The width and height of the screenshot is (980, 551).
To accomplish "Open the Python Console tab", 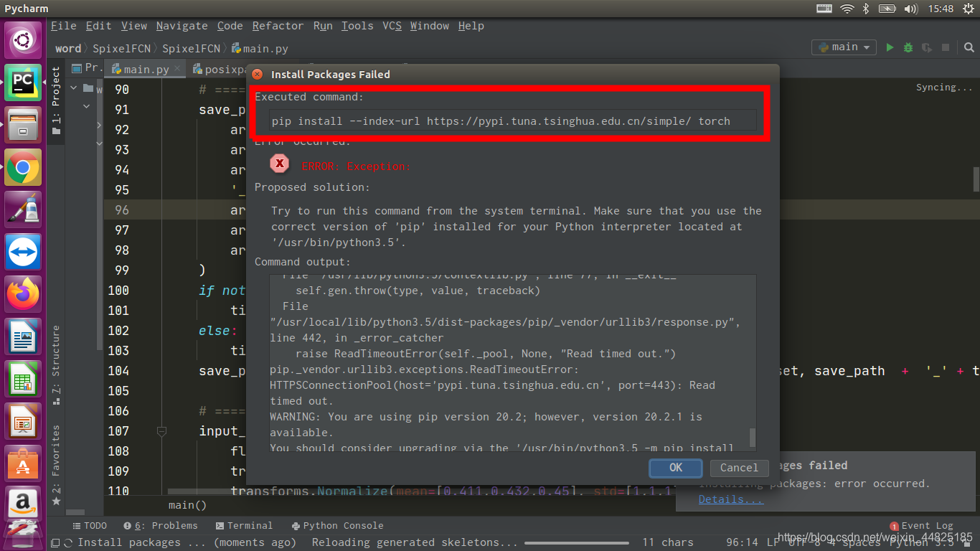I will click(x=337, y=526).
